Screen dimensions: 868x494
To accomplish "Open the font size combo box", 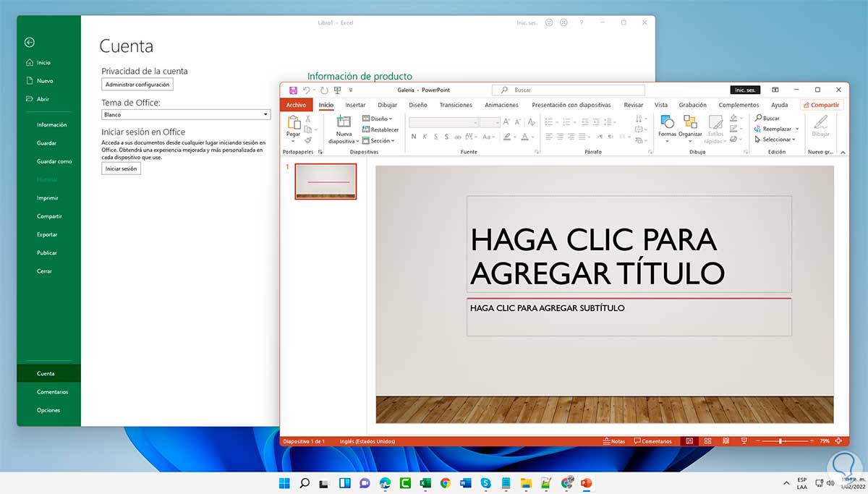I will 490,122.
